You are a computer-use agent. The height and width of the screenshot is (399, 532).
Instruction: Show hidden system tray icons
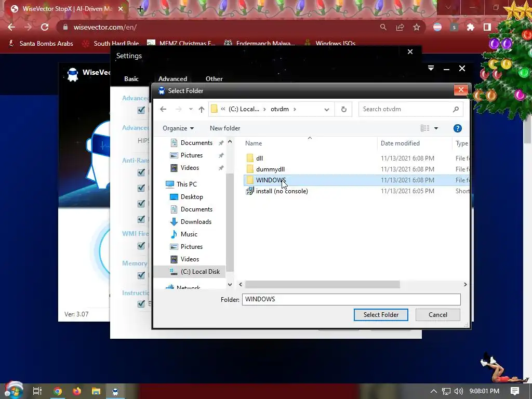[x=434, y=391]
